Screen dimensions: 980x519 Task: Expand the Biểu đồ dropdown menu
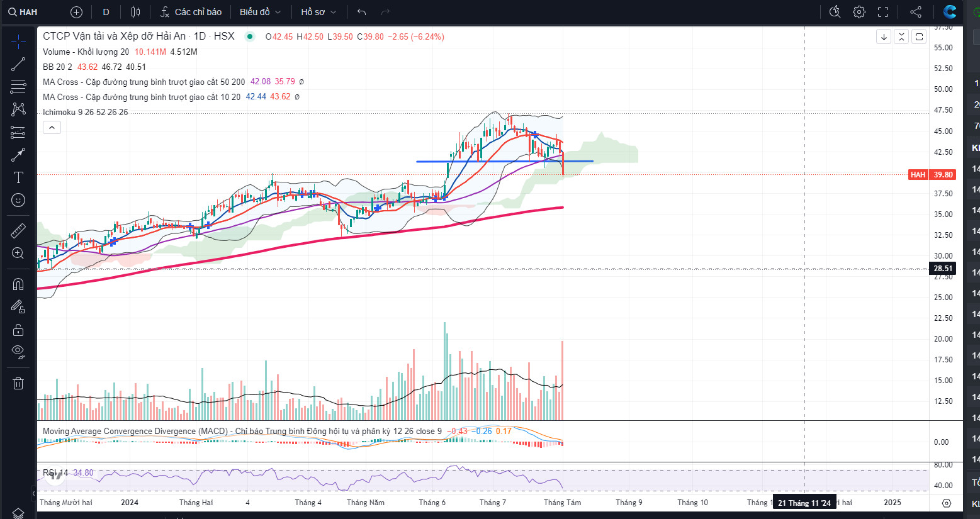(x=260, y=12)
